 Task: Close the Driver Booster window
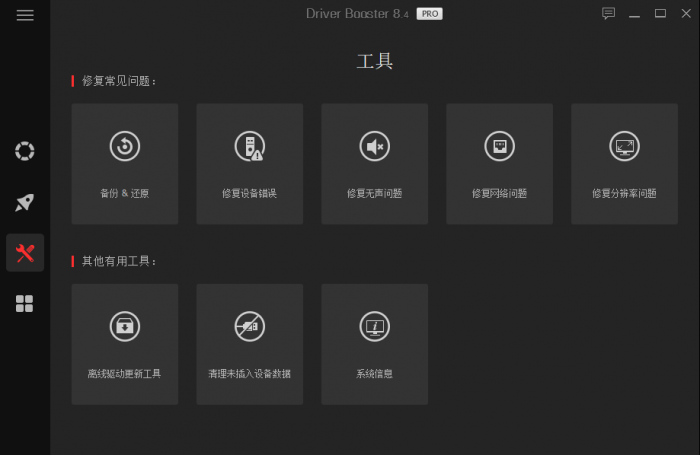point(685,14)
